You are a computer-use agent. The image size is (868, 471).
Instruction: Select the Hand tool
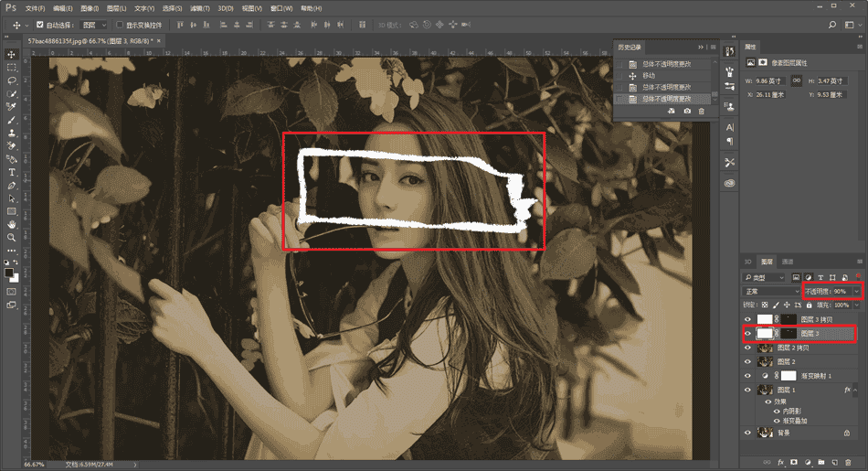[x=12, y=224]
